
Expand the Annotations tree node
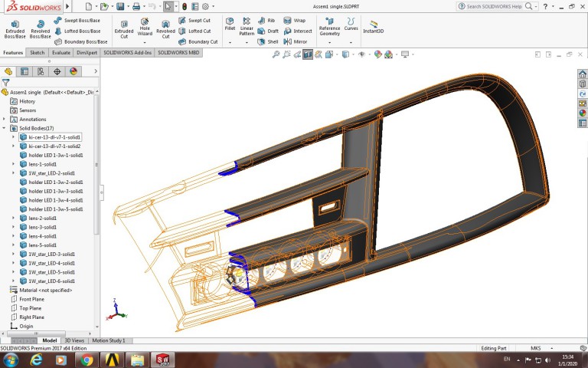point(5,119)
